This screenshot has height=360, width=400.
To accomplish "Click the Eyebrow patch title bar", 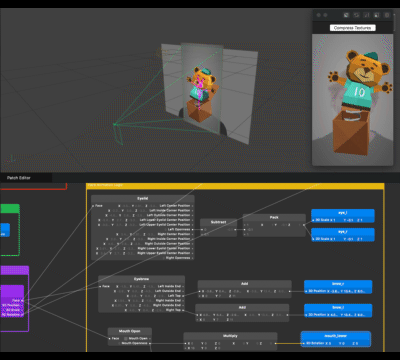I will tap(141, 279).
